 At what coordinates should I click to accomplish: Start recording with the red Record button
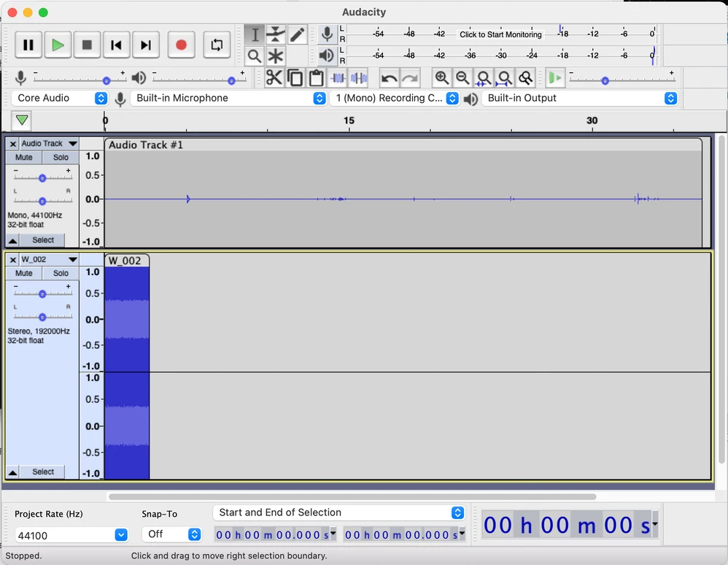[x=181, y=45]
